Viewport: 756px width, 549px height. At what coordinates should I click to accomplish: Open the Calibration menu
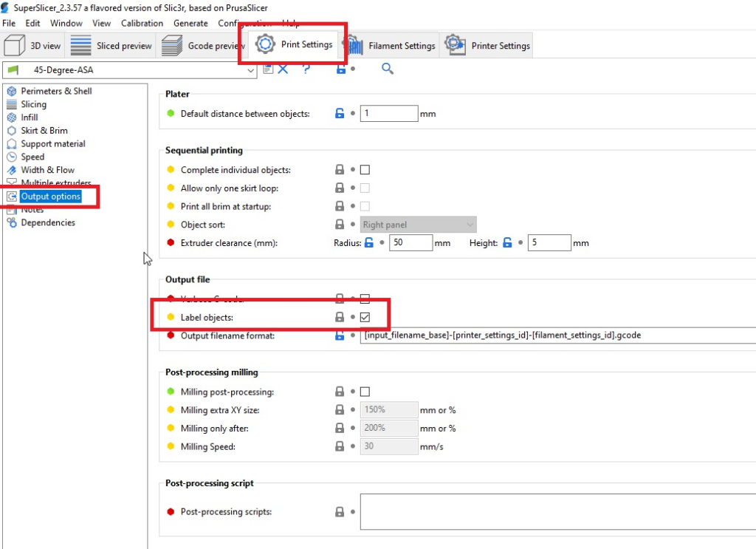tap(142, 23)
